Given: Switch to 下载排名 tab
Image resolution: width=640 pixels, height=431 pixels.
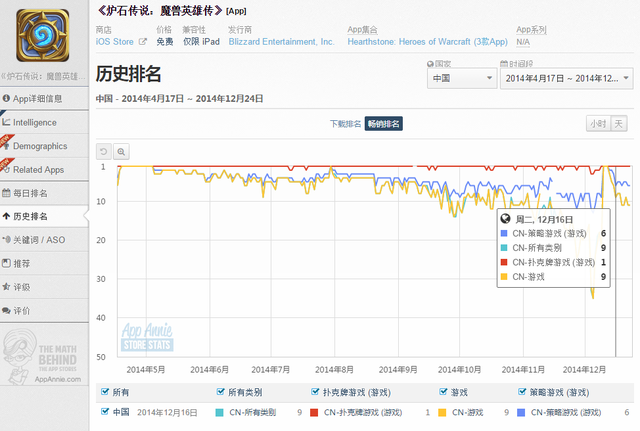Looking at the screenshot, I should click(345, 124).
